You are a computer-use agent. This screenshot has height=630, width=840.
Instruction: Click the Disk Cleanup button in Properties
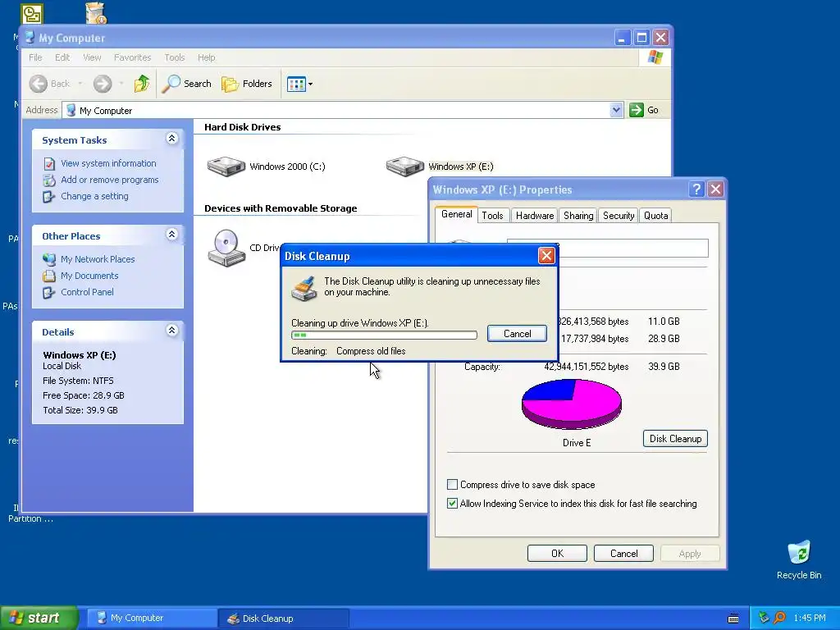(x=675, y=439)
